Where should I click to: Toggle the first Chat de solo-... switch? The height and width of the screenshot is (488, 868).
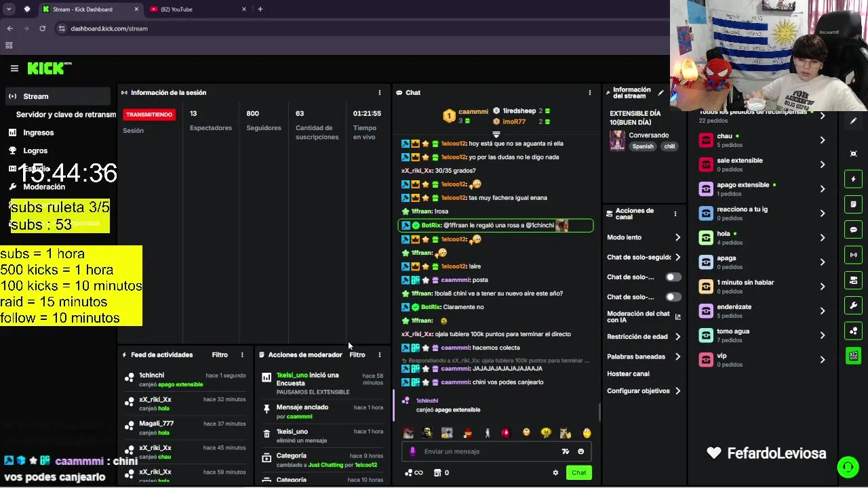[673, 277]
